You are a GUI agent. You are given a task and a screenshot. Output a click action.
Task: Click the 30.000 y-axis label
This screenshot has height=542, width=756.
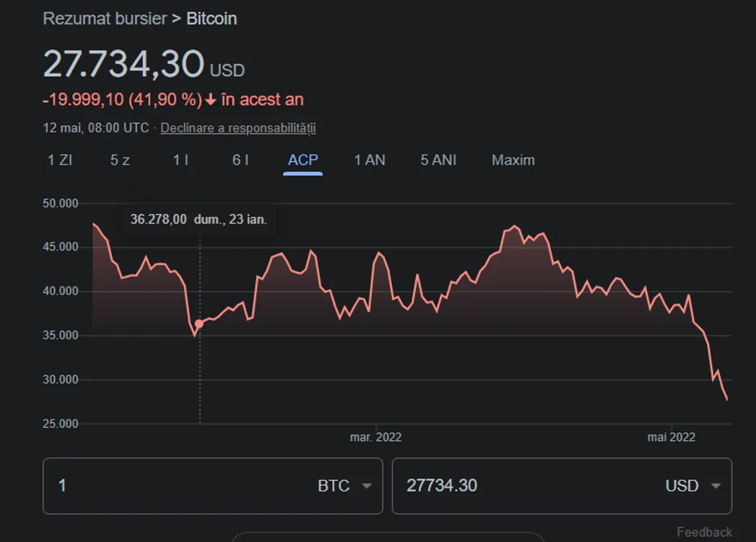coord(60,380)
